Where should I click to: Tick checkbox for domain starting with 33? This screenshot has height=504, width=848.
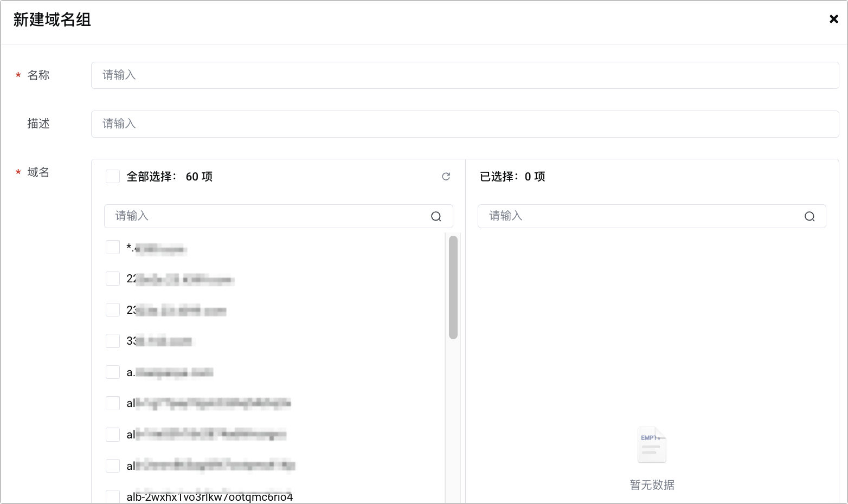(x=113, y=341)
